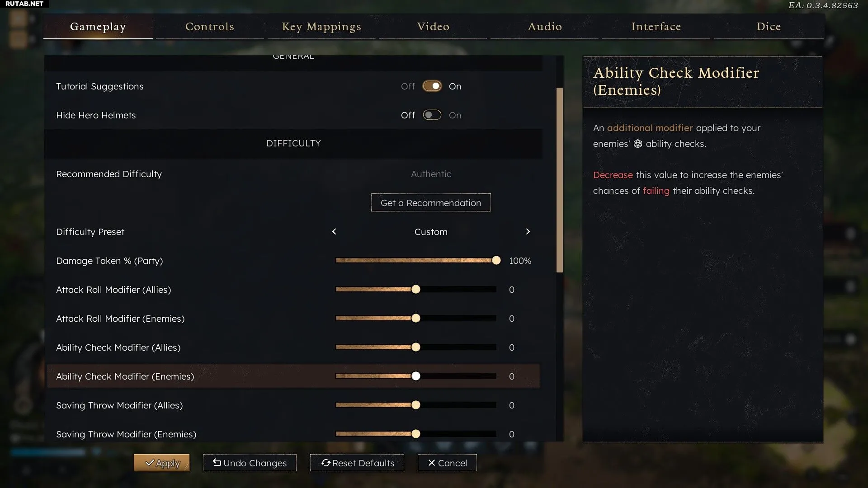Click the checkmark icon on Apply button
Viewport: 868px width, 488px height.
tap(149, 463)
